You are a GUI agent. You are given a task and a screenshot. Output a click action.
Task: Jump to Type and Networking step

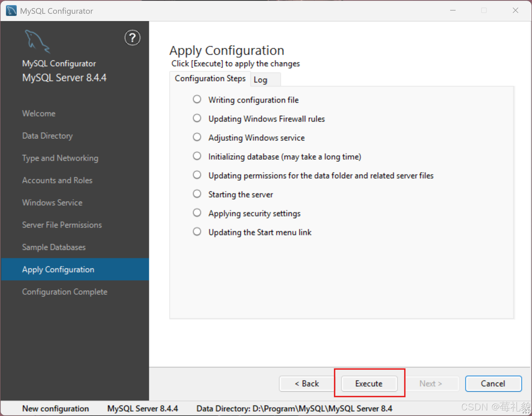coord(60,158)
